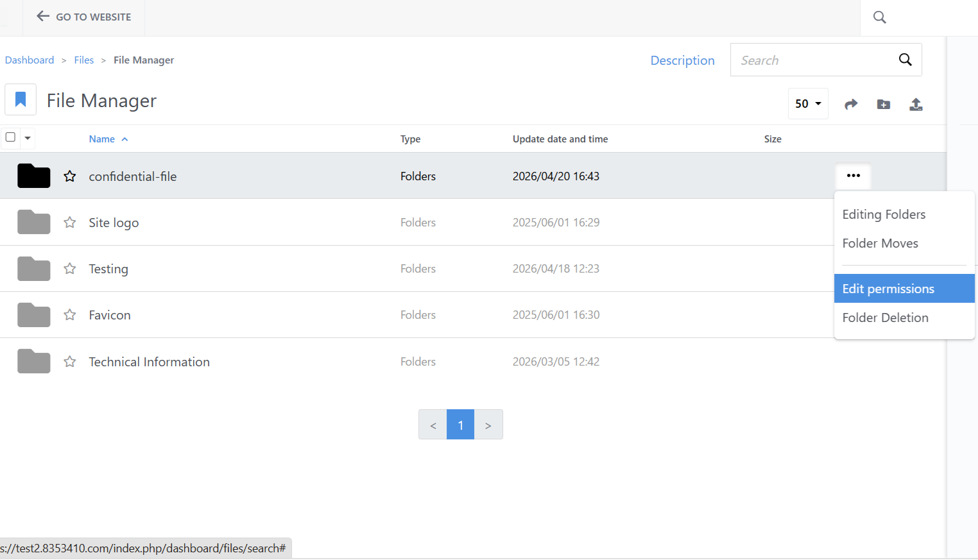The image size is (978, 560).
Task: Open the Site logo folder name
Action: [x=114, y=223]
